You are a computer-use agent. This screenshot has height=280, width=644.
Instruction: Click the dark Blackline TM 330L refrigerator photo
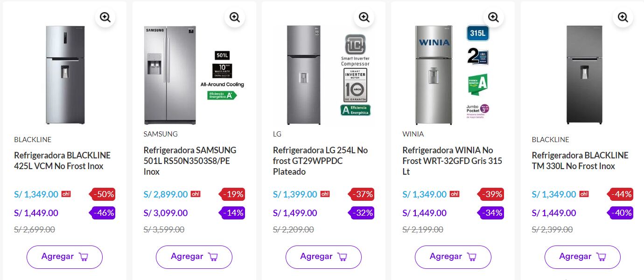pyautogui.click(x=584, y=75)
